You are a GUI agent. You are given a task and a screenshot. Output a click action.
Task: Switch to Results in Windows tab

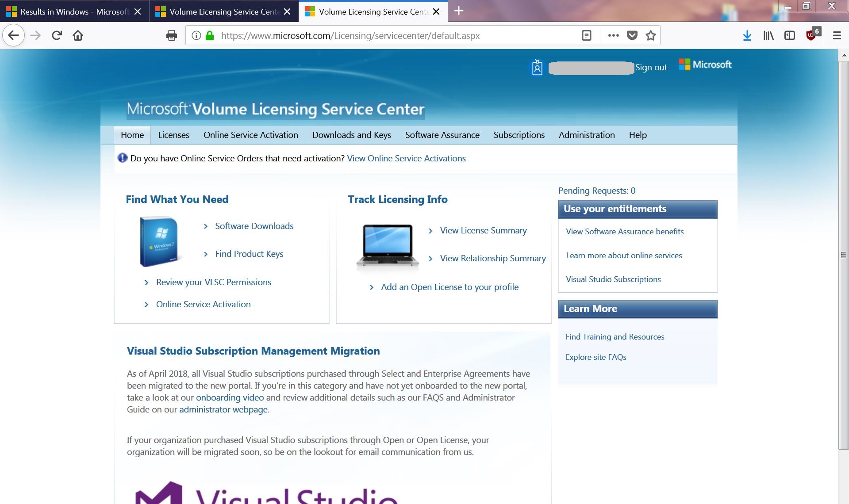(x=74, y=11)
